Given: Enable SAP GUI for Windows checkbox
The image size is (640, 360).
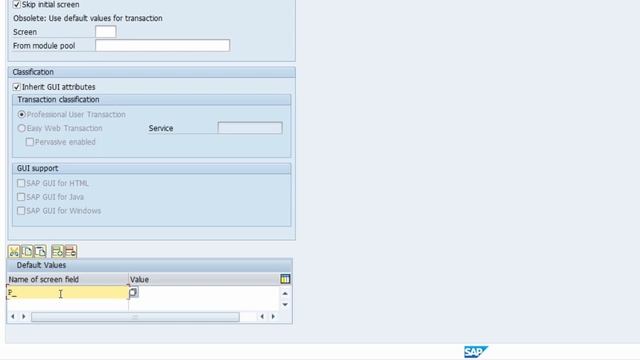Looking at the screenshot, I should pyautogui.click(x=21, y=211).
